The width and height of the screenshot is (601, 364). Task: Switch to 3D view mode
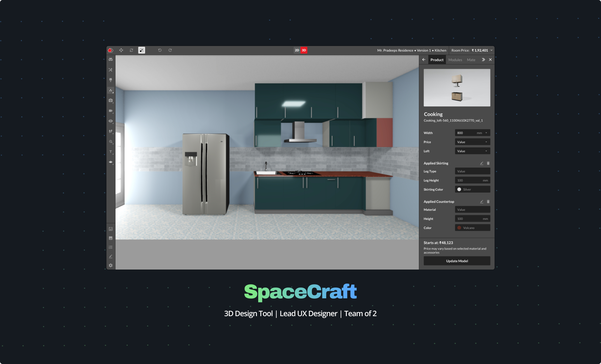pos(304,50)
